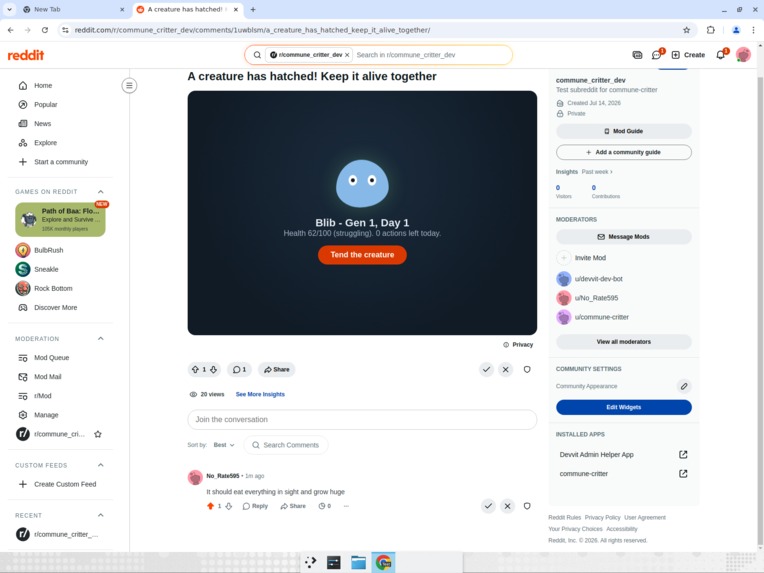Image resolution: width=764 pixels, height=573 pixels.
Task: Click View all moderators
Action: pos(624,342)
